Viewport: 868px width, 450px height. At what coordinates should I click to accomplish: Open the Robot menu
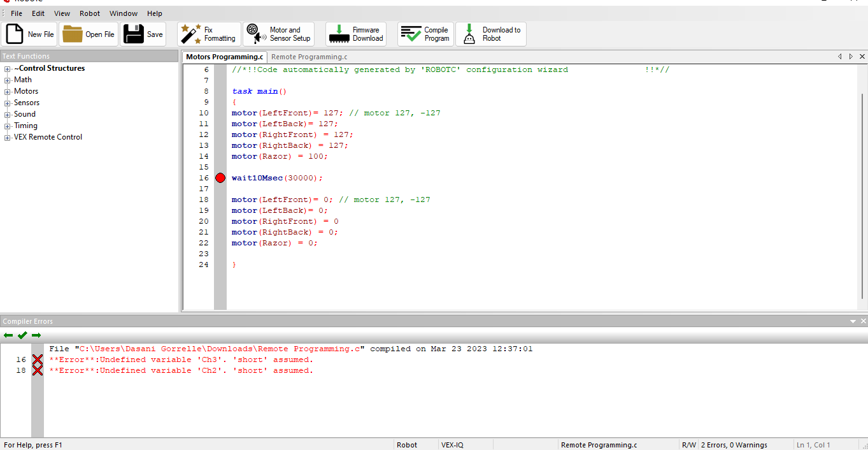[89, 13]
